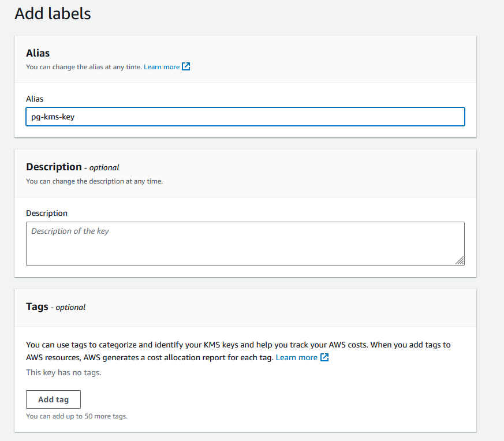Screen dimensions: 504x441
Task: Click the 'This key has no tags' text
Action: (x=64, y=372)
